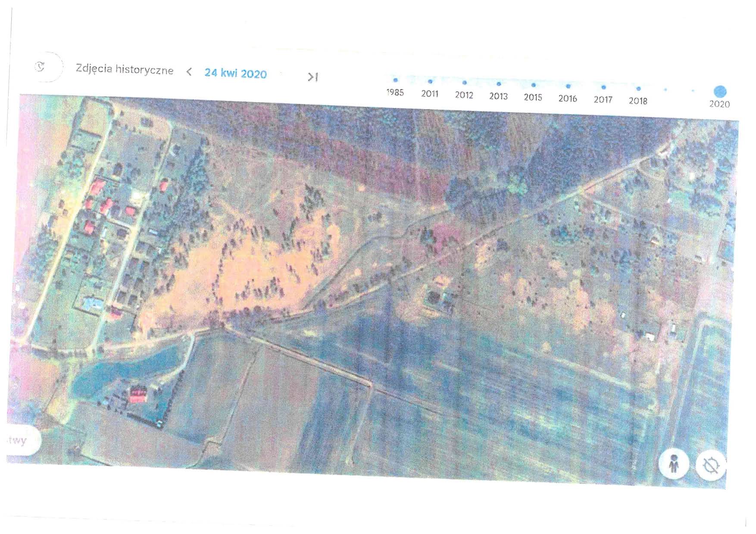Select the 2017 timeline marker
The height and width of the screenshot is (534, 756).
(603, 87)
